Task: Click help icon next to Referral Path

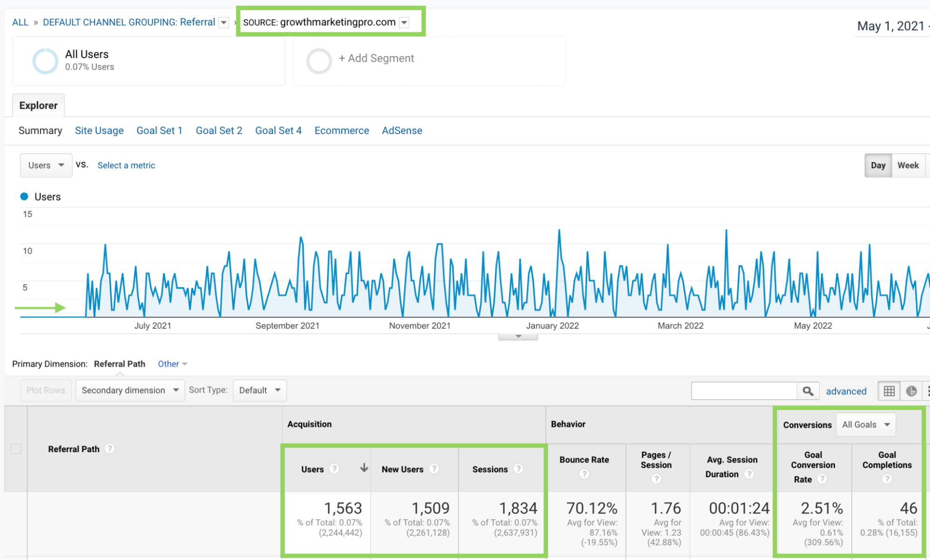Action: 110,448
